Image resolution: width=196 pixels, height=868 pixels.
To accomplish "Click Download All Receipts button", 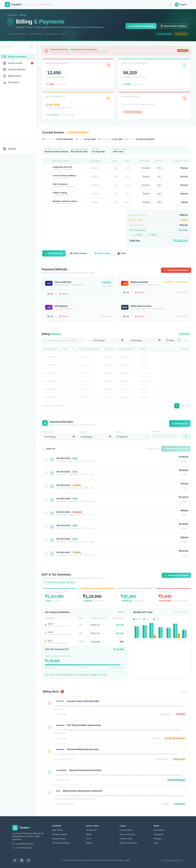I will (141, 26).
